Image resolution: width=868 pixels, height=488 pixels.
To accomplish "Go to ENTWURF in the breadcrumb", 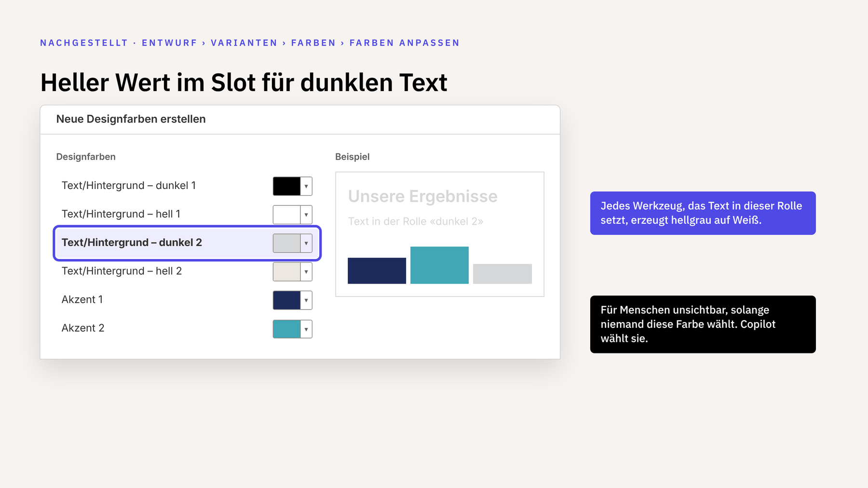I will tap(169, 43).
